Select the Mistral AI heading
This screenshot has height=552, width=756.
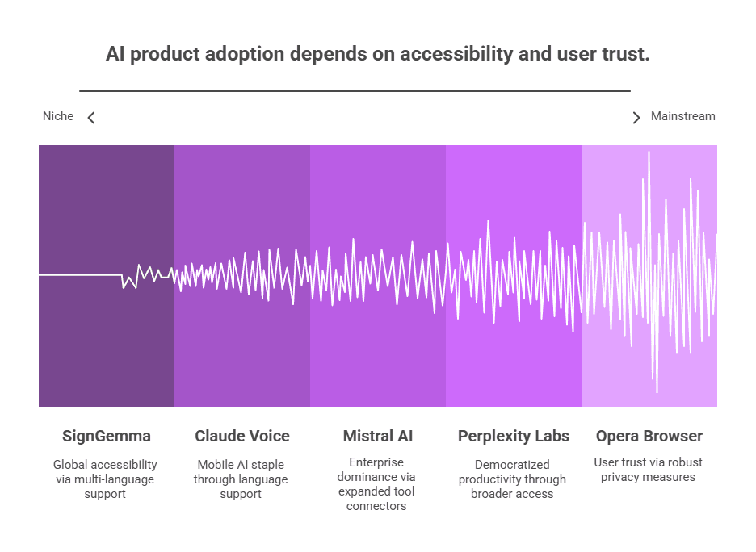click(378, 436)
